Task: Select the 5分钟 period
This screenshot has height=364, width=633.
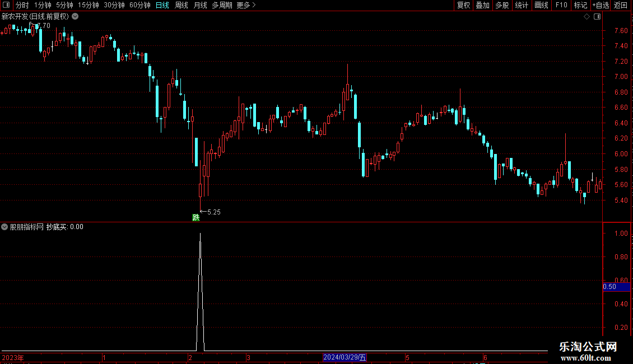Action: 64,5
